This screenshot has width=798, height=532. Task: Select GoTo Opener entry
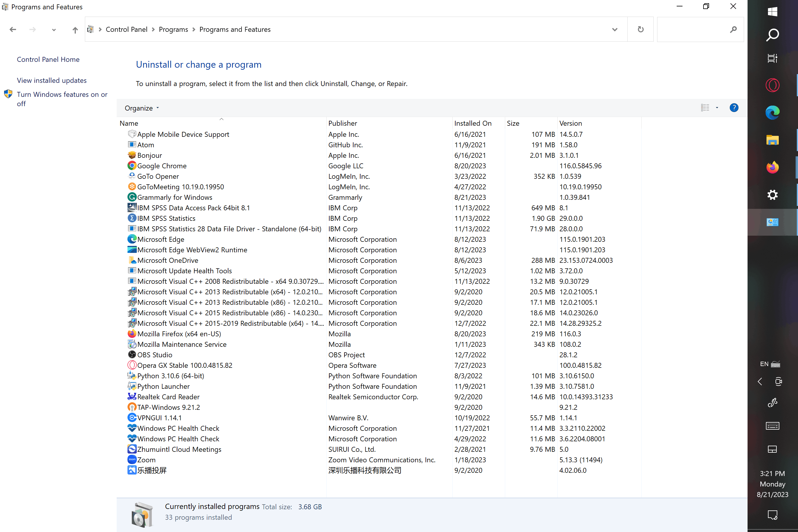[x=380, y=176]
